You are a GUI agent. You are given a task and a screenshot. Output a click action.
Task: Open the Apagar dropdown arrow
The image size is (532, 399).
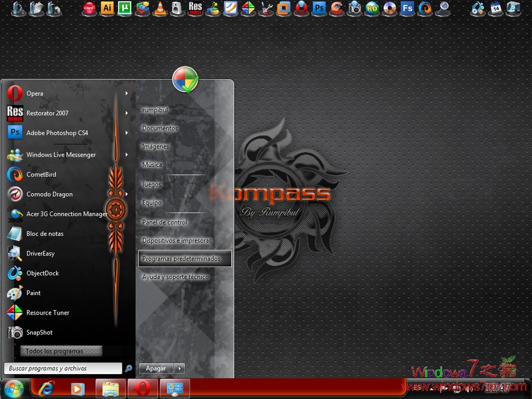pyautogui.click(x=179, y=368)
